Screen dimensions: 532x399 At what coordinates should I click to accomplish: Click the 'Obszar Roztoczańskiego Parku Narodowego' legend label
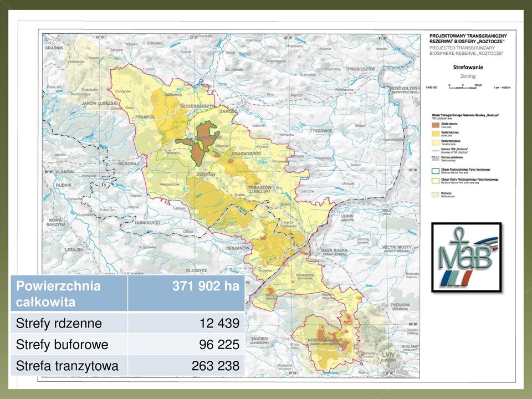point(465,170)
